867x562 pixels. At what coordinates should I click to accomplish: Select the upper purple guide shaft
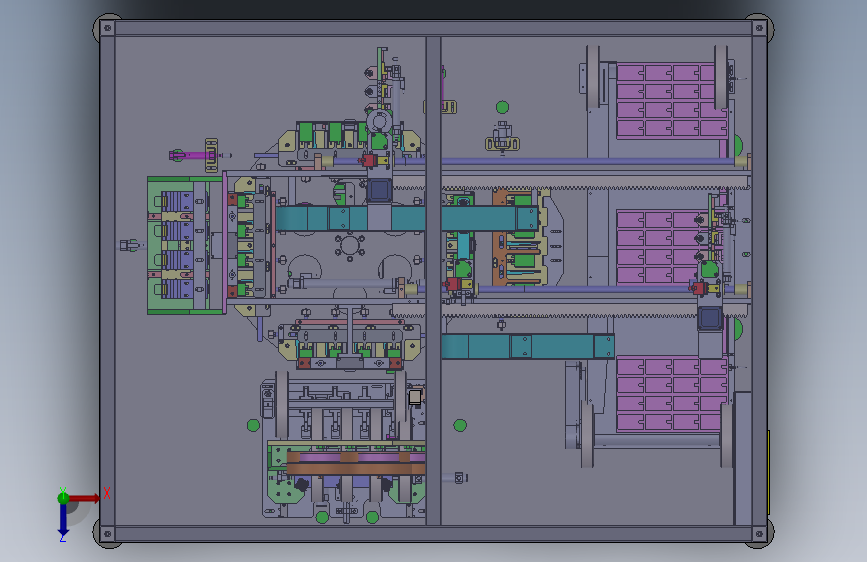point(534,161)
